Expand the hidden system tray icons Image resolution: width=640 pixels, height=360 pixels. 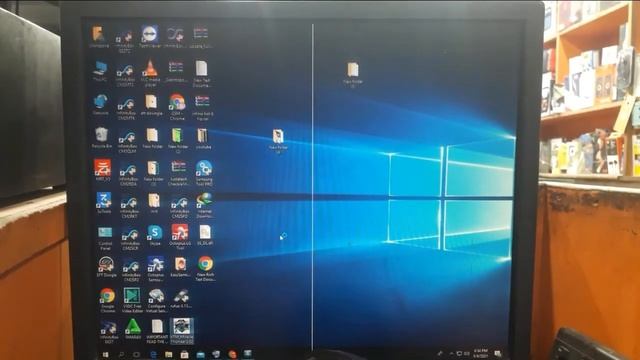click(451, 353)
